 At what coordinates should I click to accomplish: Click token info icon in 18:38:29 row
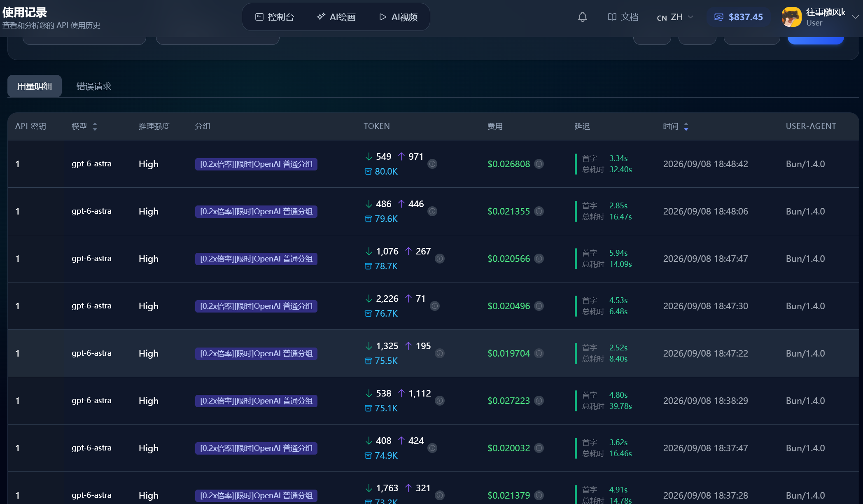click(x=440, y=401)
